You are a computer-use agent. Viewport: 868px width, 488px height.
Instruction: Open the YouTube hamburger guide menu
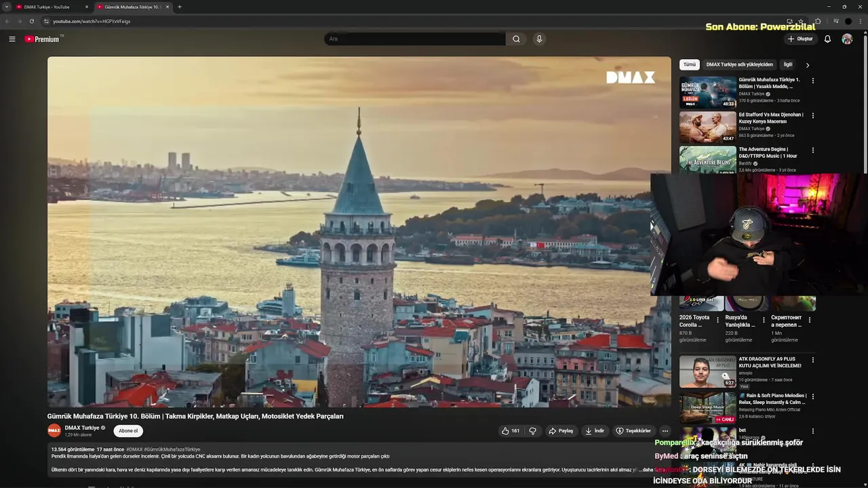click(12, 39)
